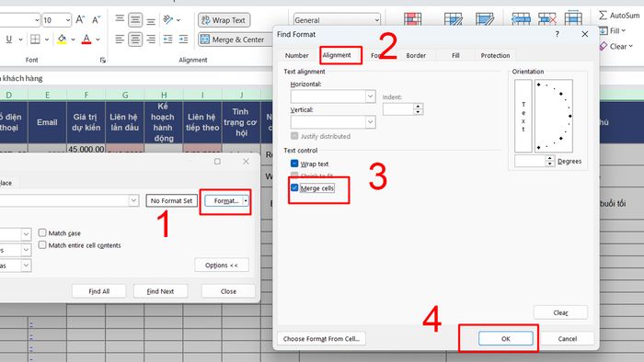The height and width of the screenshot is (362, 644).
Task: Open the font size dropdown showing 10
Action: (67, 20)
